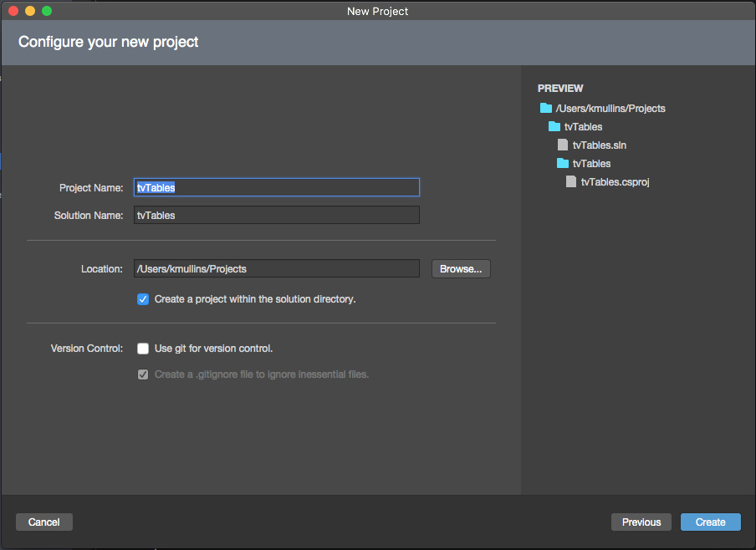This screenshot has width=756, height=550.
Task: Click the yellow minimize window button
Action: (30, 11)
